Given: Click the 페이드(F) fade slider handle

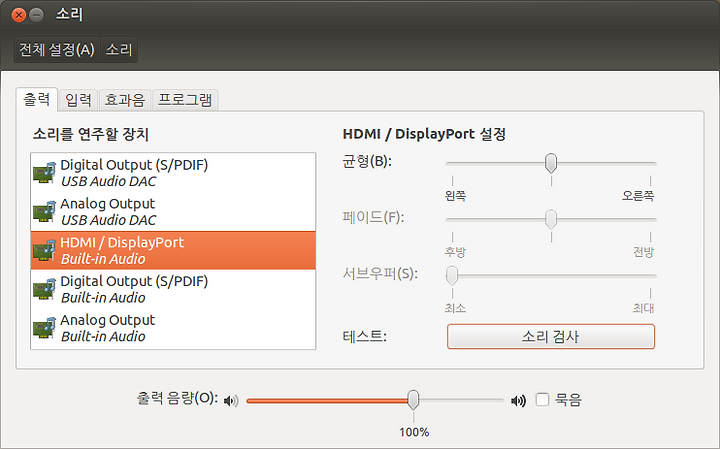Looking at the screenshot, I should [551, 219].
